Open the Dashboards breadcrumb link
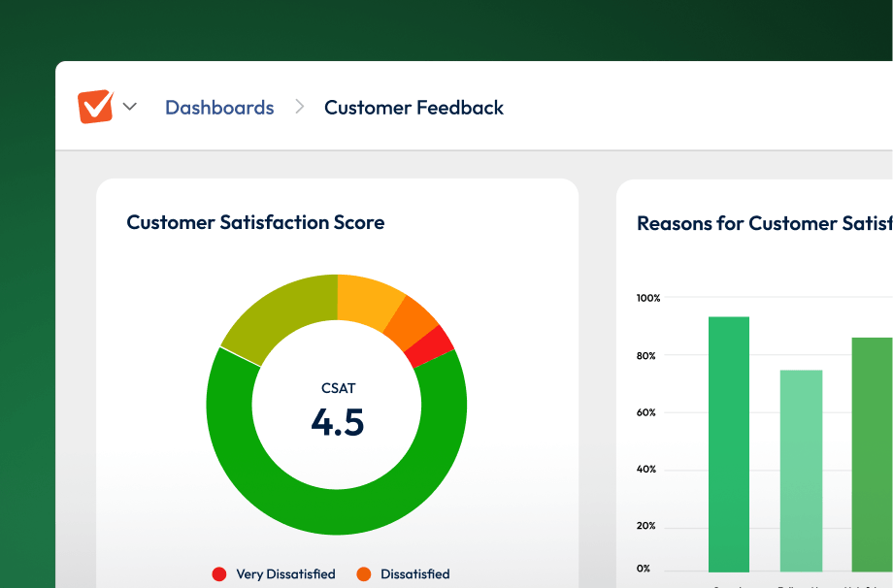 pos(219,108)
